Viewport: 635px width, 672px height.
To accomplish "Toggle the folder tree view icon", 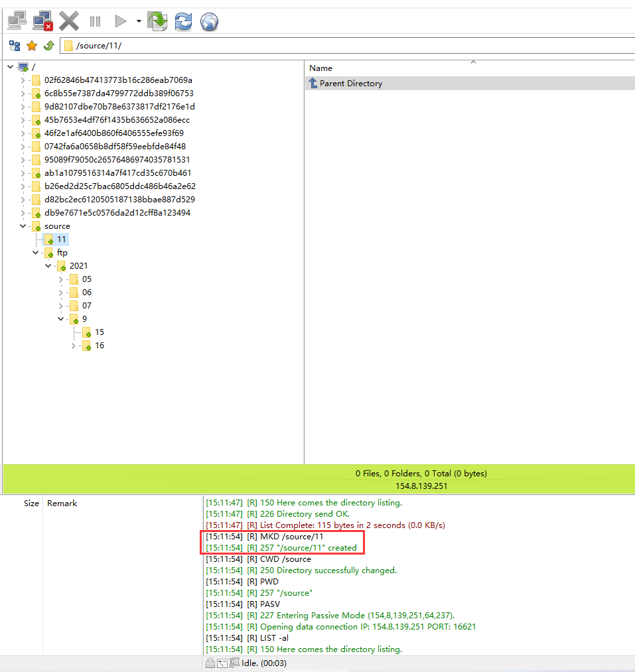I will [14, 46].
